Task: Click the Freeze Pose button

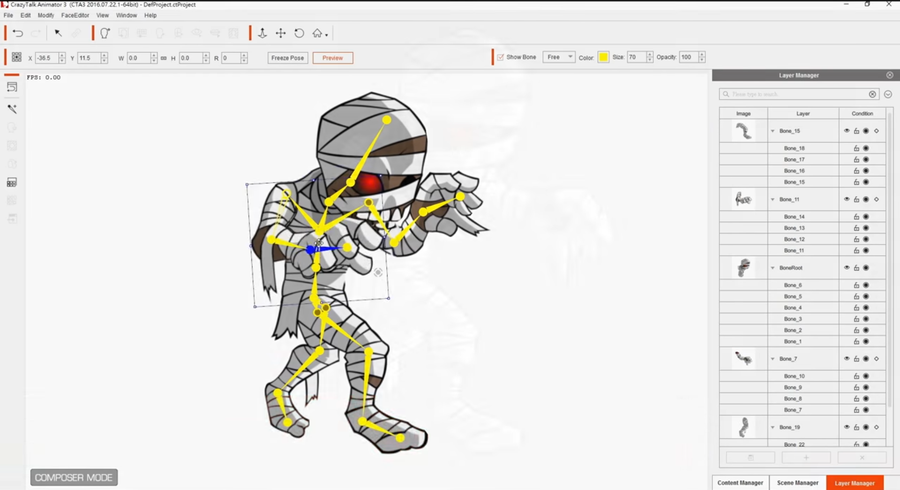Action: coord(288,58)
